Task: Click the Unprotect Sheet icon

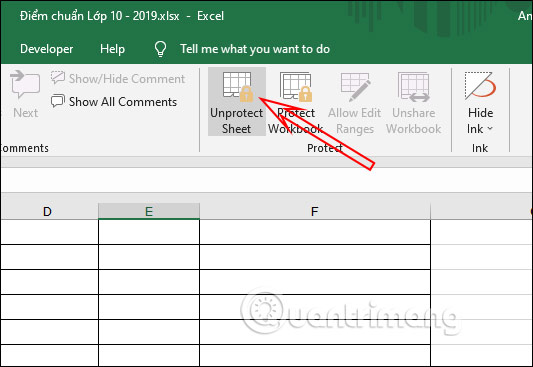Action: coord(238,87)
